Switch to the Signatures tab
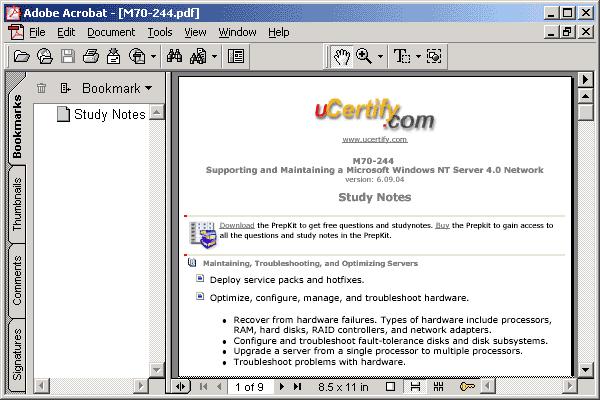The image size is (600, 400). click(x=17, y=354)
